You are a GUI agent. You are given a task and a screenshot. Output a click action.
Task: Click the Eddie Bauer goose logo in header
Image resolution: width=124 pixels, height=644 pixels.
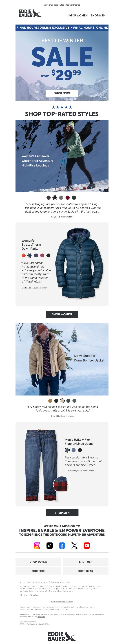[30, 13]
